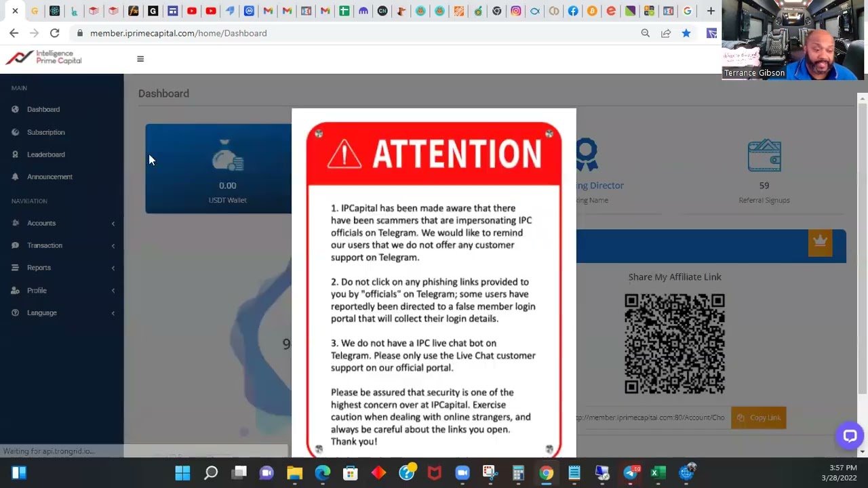Expand the Transaction sidebar section
Viewport: 868px width, 488px height.
(62, 245)
